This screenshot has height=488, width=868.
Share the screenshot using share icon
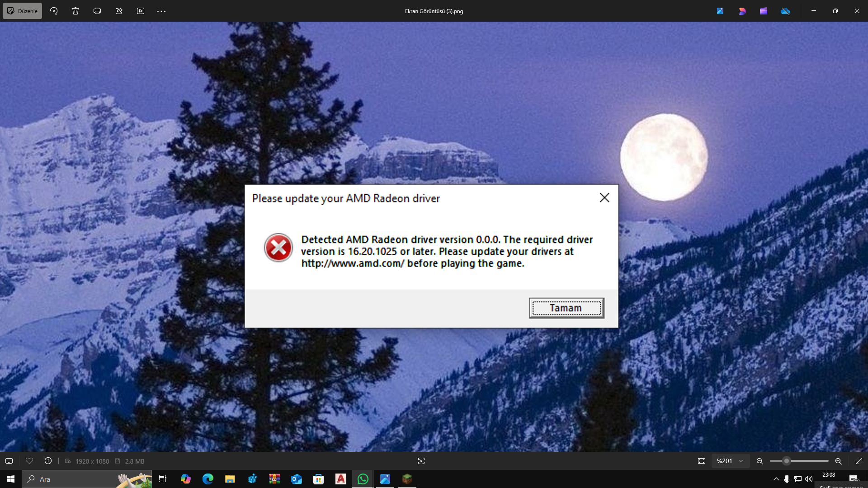(119, 11)
